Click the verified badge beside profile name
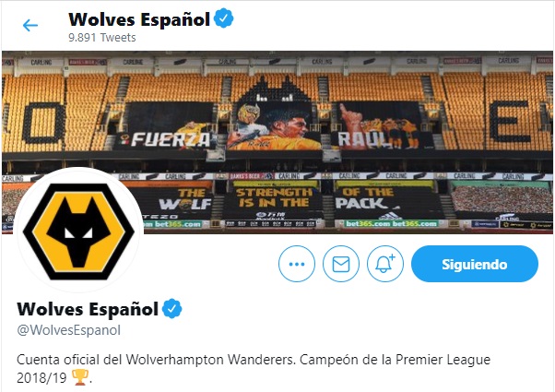This screenshot has height=392, width=555. [172, 308]
